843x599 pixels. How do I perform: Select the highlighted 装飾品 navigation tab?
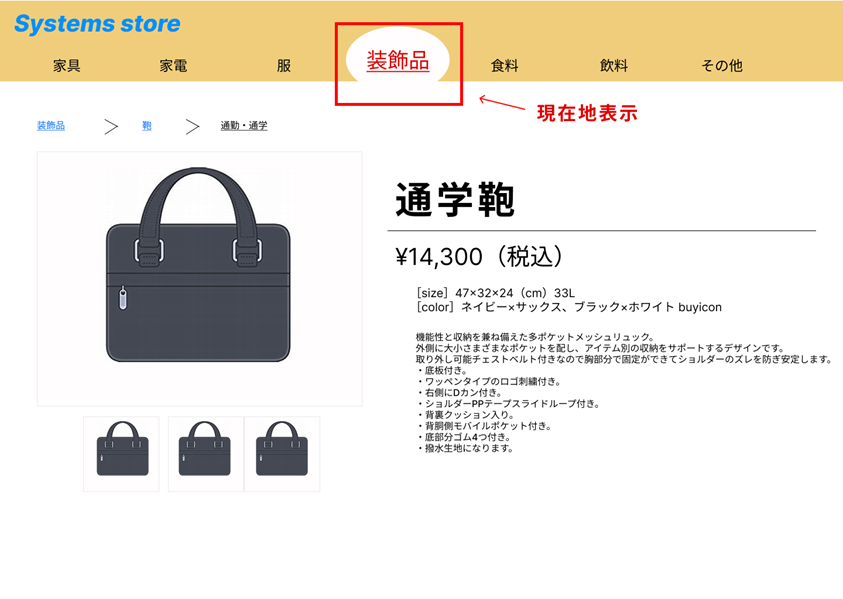pyautogui.click(x=398, y=60)
